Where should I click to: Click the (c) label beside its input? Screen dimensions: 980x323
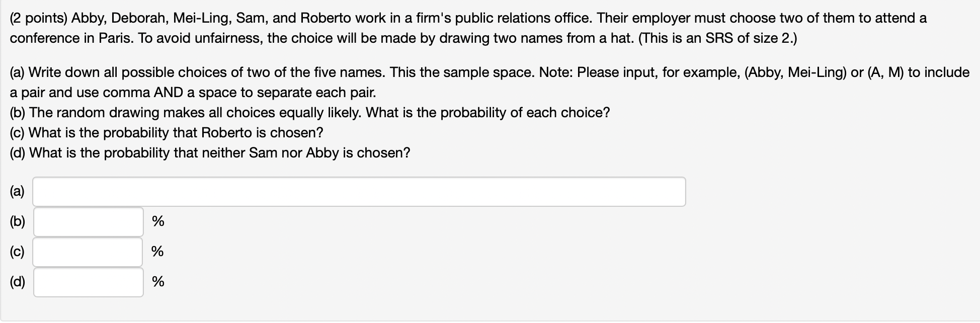click(17, 252)
